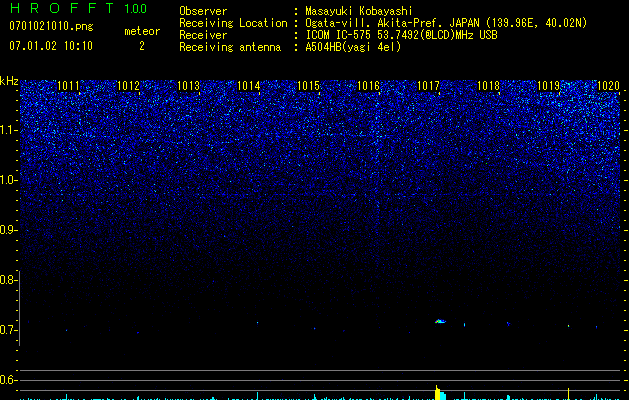
Task: Click the 1.1 kHz axis label
Action: click(9, 130)
